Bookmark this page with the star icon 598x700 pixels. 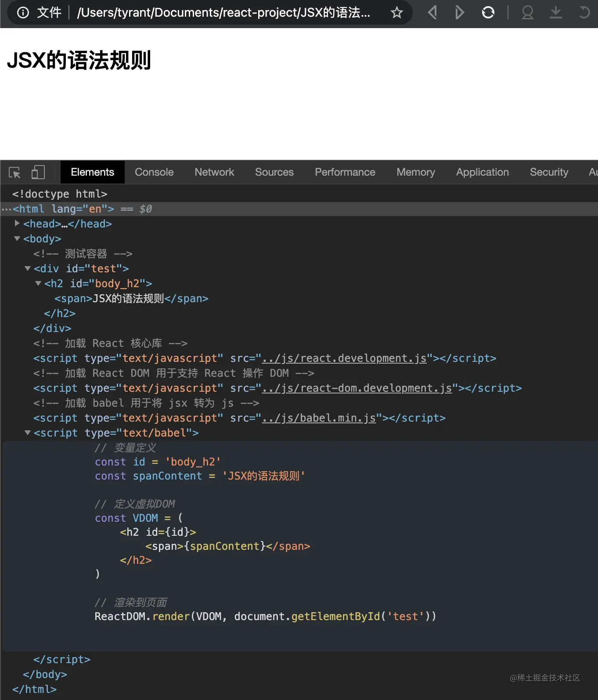[397, 13]
